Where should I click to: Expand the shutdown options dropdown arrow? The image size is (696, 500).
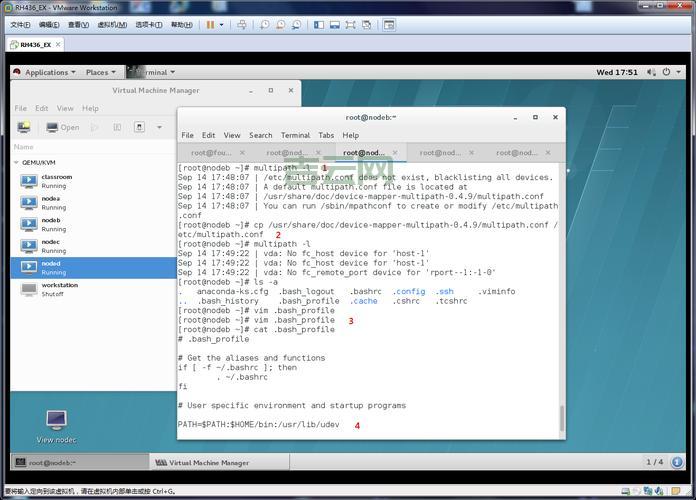coord(159,127)
